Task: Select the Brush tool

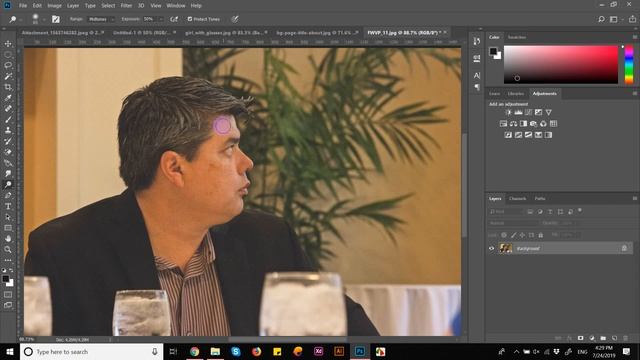Action: click(8, 120)
